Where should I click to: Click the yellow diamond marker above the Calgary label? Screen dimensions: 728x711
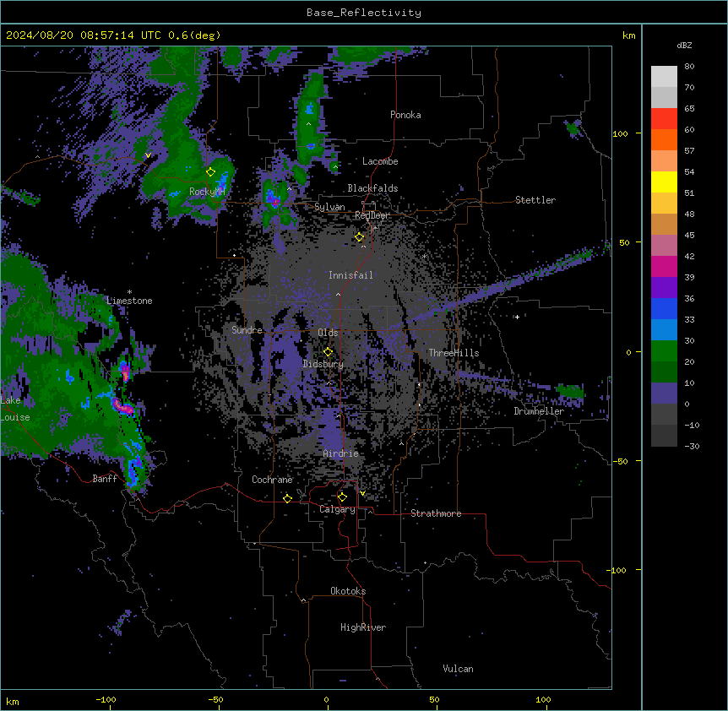342,497
